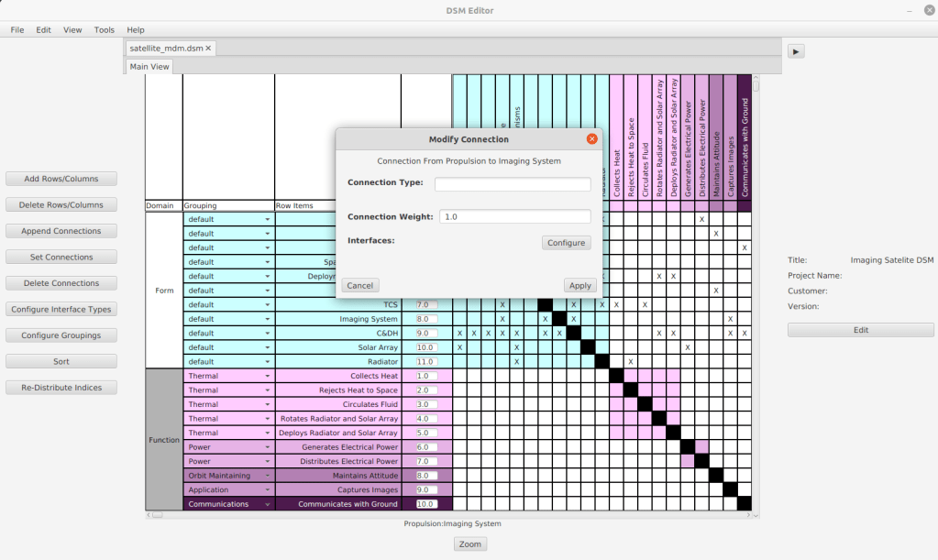Open grouping dropdown for Radiator row

[228, 362]
